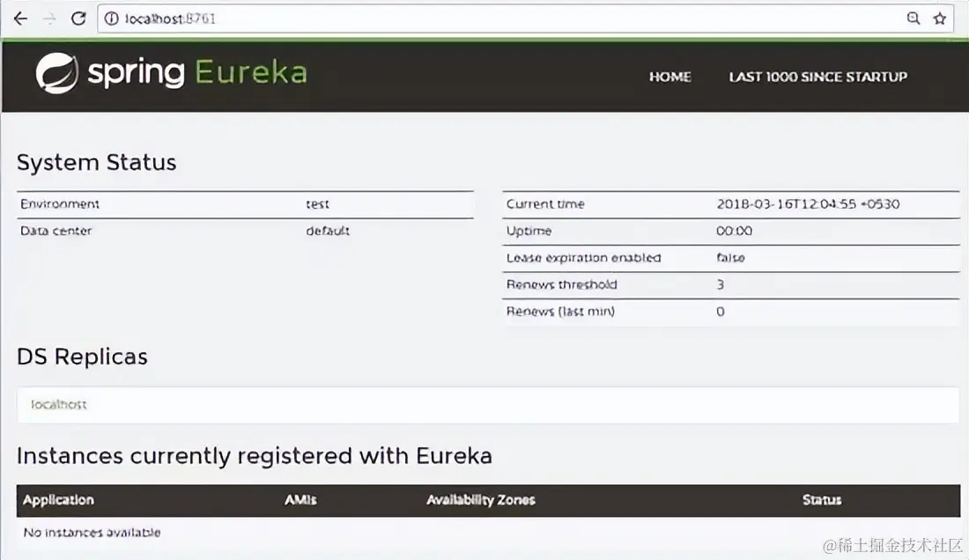969x560 pixels.
Task: Open LAST 1000 SINCE STARTUP link
Action: [x=818, y=77]
